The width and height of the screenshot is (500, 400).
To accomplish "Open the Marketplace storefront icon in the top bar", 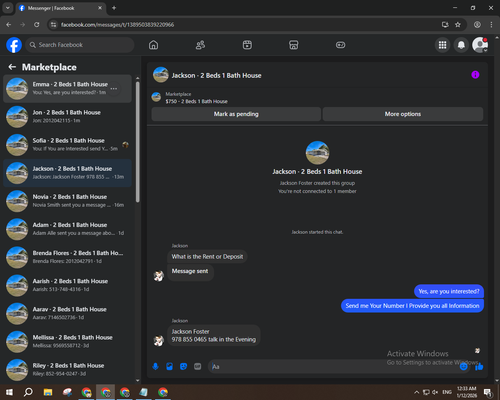I will pyautogui.click(x=294, y=45).
